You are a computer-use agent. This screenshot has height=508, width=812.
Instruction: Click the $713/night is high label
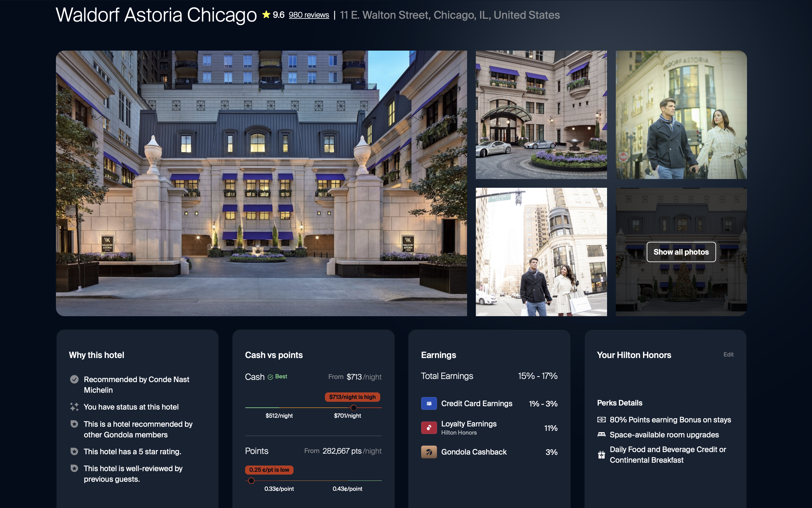[x=352, y=397]
